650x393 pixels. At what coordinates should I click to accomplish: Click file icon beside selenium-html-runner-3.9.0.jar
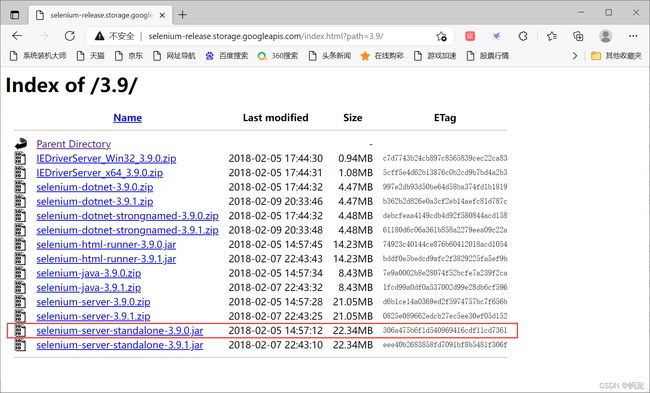20,245
